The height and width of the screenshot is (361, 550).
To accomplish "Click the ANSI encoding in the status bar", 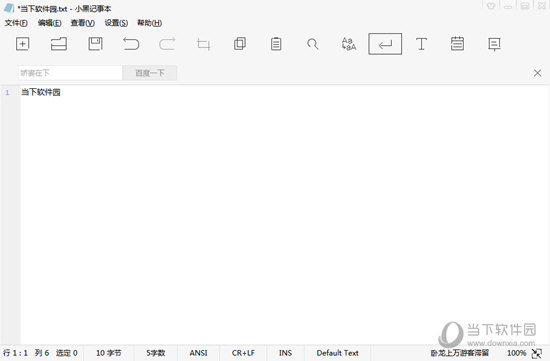I will tap(199, 353).
